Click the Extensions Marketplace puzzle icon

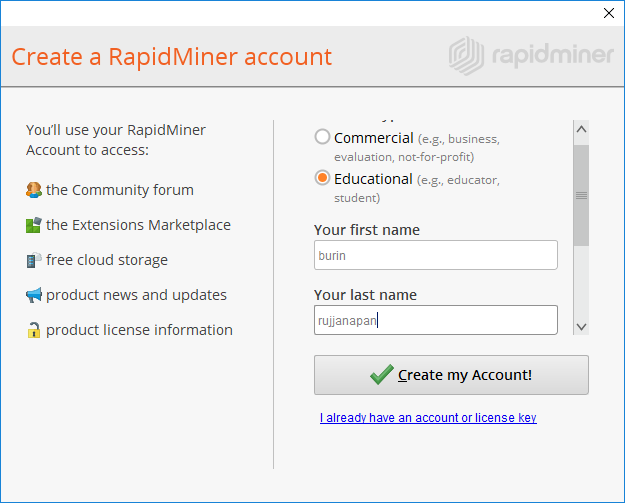click(x=34, y=225)
